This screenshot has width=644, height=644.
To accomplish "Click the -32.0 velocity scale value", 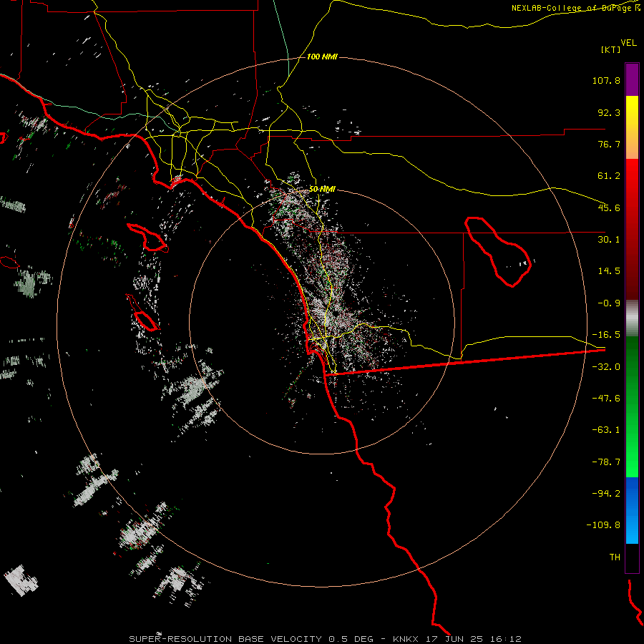I will [606, 367].
